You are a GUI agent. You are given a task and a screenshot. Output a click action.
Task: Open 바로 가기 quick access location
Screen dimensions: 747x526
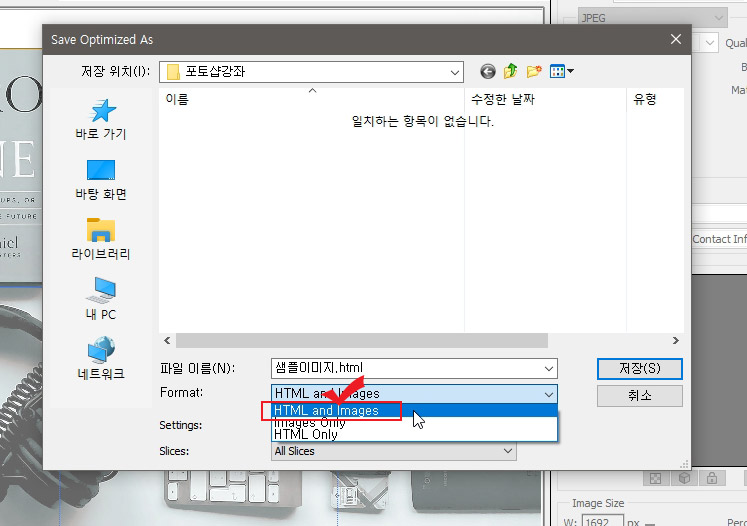101,119
